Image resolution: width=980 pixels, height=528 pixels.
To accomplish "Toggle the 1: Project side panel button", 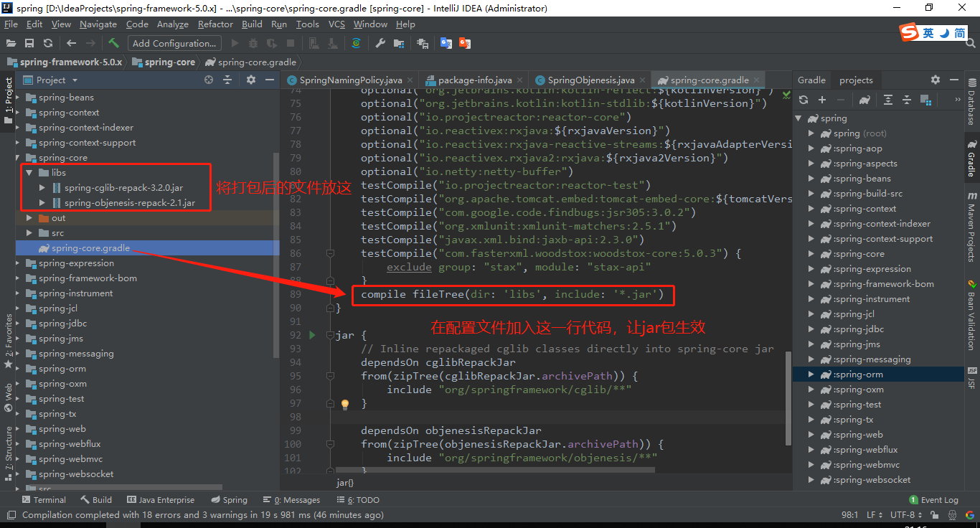I will pyautogui.click(x=9, y=100).
